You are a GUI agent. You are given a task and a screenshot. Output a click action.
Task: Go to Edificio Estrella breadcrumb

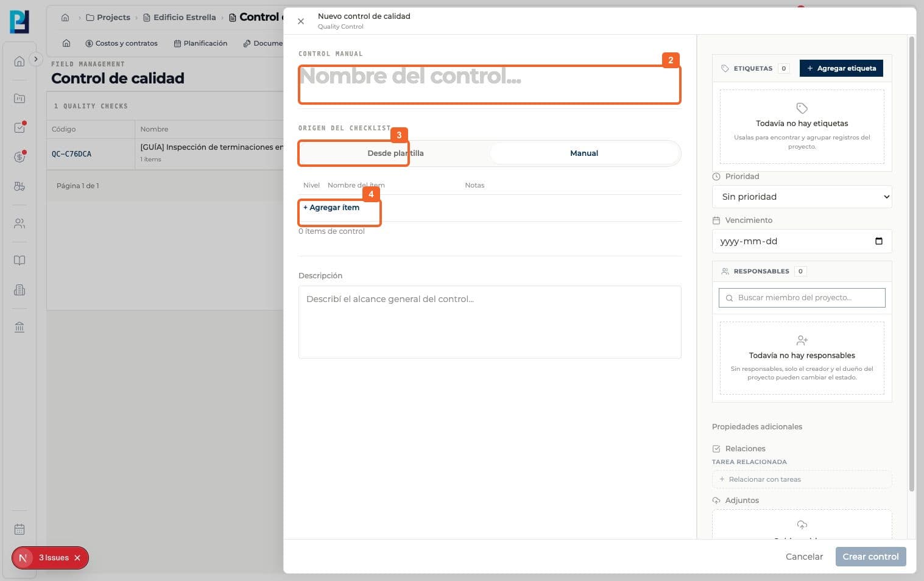pyautogui.click(x=179, y=18)
